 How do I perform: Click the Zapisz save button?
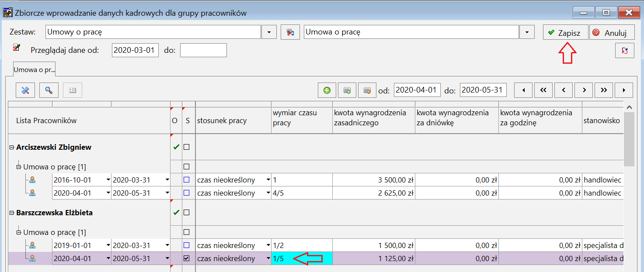[x=565, y=32]
